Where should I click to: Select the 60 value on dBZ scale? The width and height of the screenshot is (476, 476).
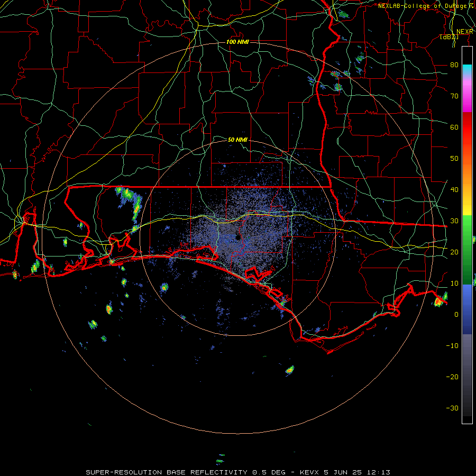tap(454, 127)
